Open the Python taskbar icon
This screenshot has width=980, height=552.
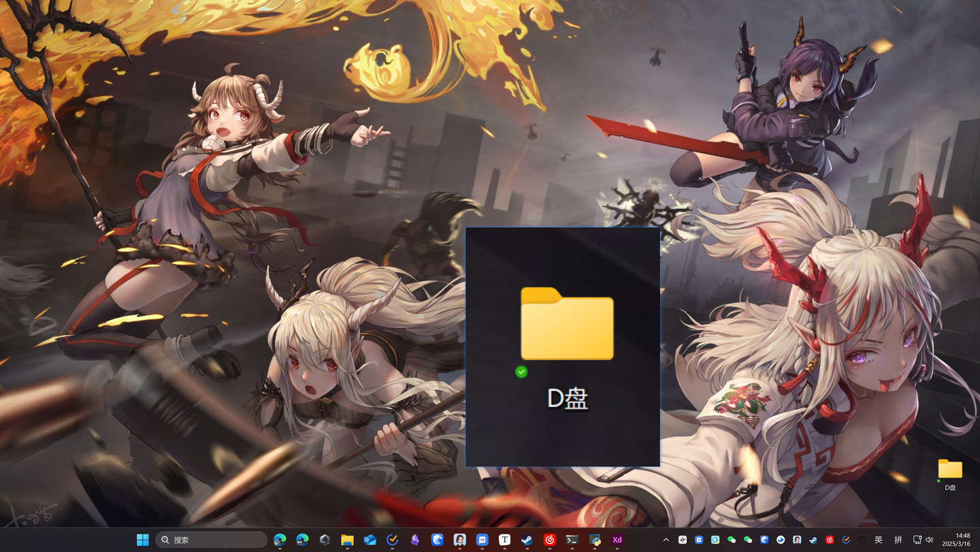[594, 540]
